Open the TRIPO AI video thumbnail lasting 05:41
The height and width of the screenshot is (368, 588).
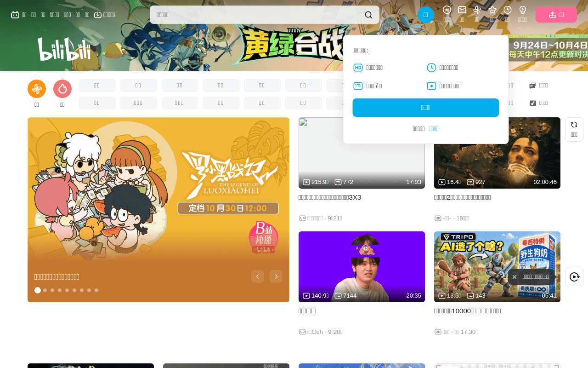tap(497, 267)
